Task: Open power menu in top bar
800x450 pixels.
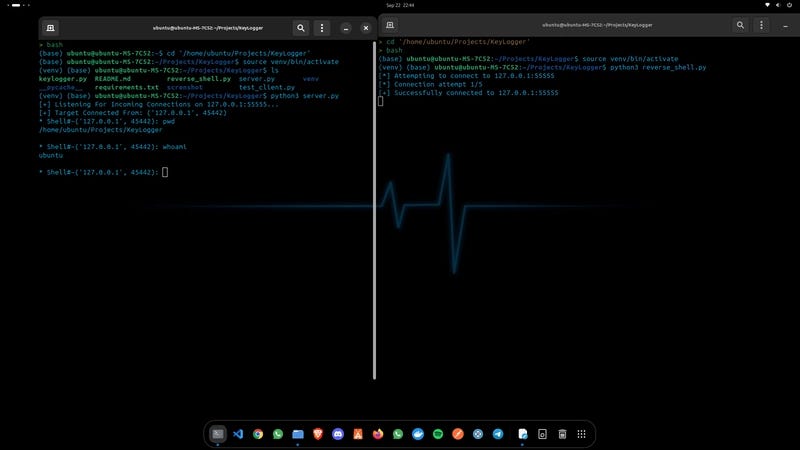Action: pyautogui.click(x=789, y=5)
